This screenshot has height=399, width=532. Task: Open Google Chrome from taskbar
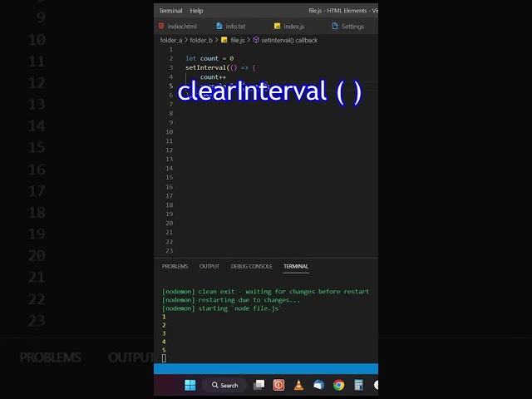pyautogui.click(x=338, y=385)
